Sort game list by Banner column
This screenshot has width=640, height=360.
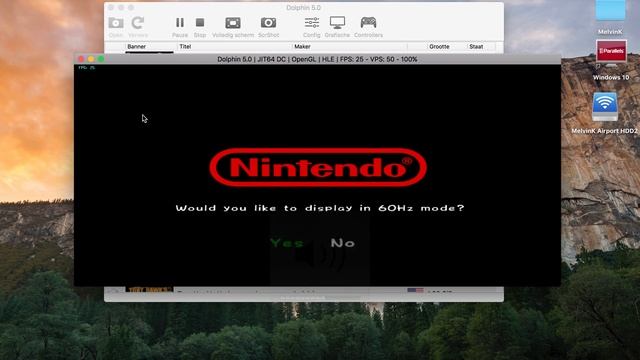(136, 47)
